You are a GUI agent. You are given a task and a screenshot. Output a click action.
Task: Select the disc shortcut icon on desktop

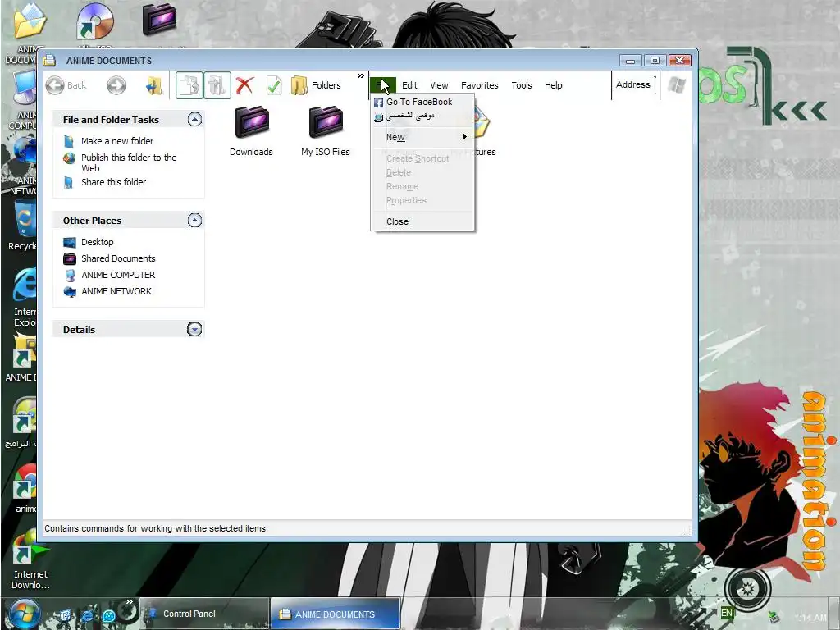click(95, 21)
